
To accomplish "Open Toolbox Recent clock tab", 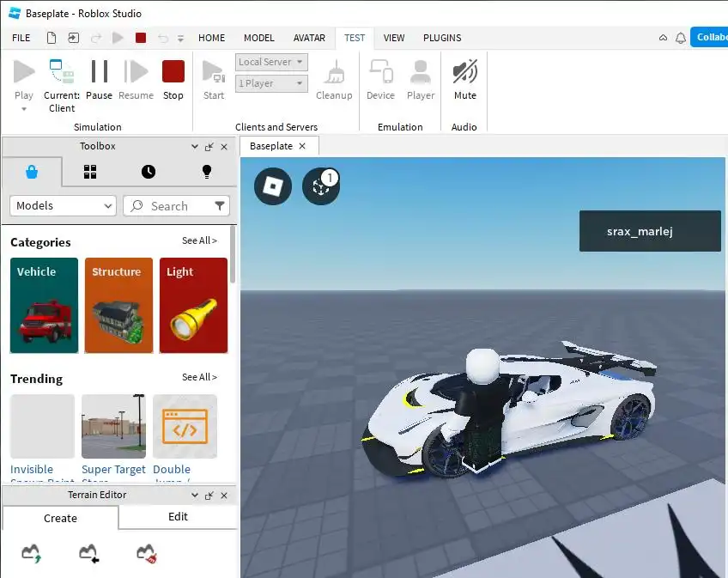I will point(149,172).
